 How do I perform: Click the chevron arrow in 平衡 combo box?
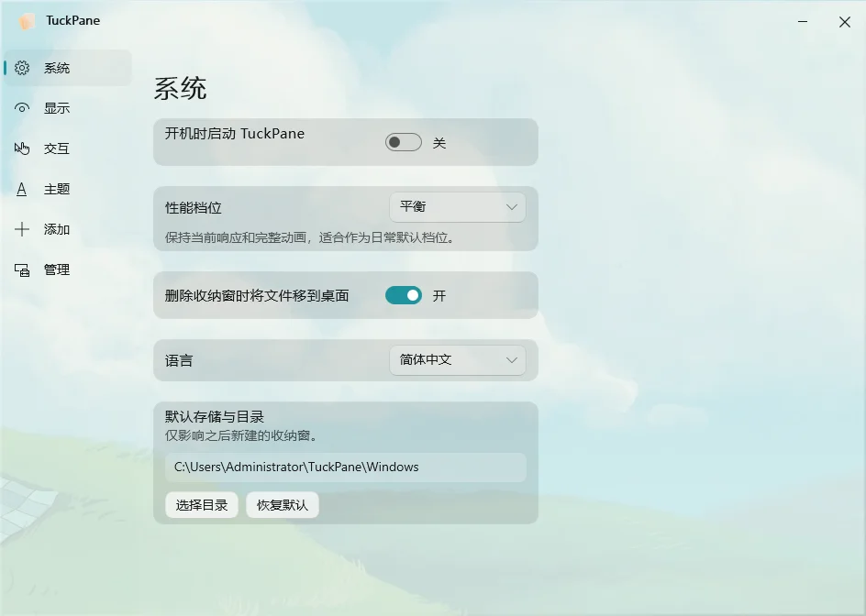click(511, 207)
